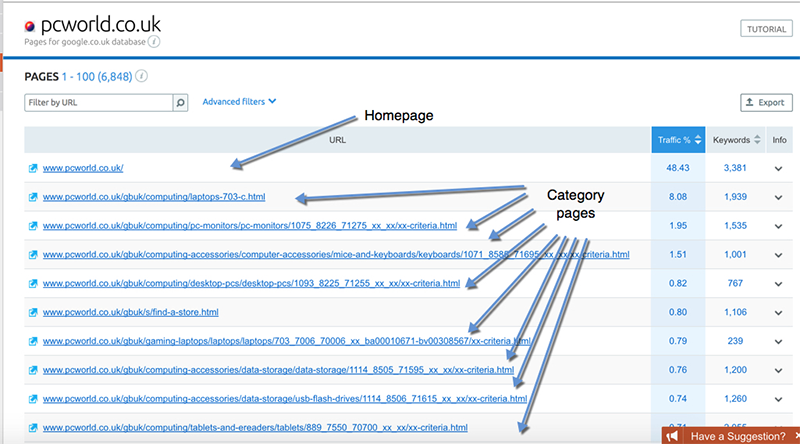The height and width of the screenshot is (444, 800).
Task: Click the pcworld.co.uk flag icon
Action: click(x=30, y=26)
